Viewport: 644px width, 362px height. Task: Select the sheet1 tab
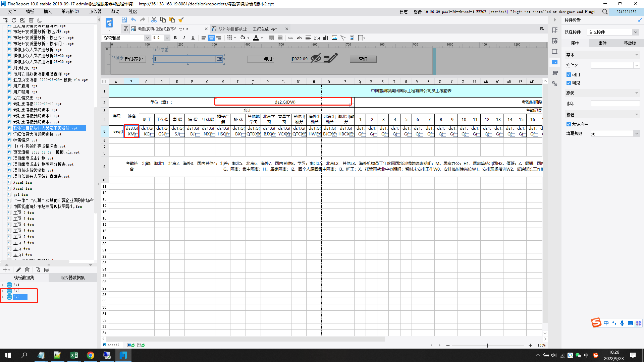(111, 345)
